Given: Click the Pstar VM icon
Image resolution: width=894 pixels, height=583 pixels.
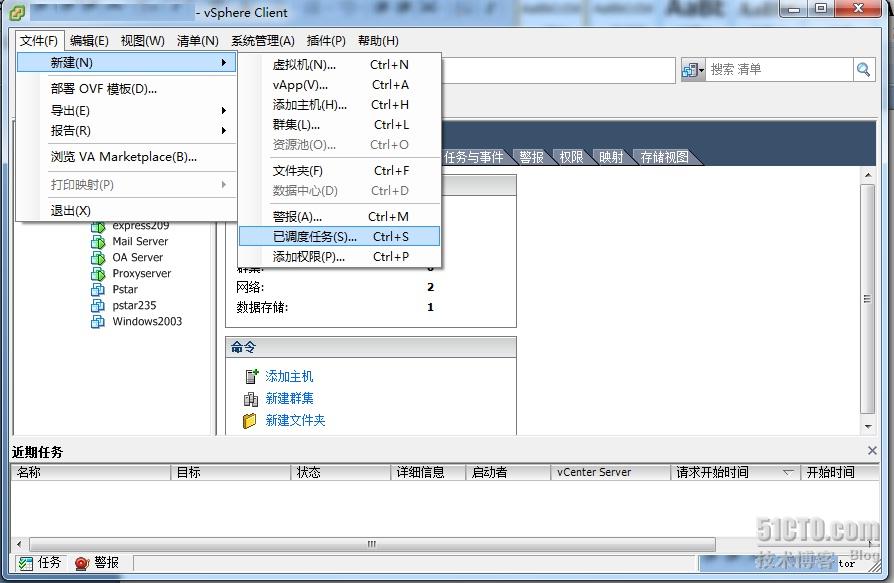Looking at the screenshot, I should (x=98, y=290).
